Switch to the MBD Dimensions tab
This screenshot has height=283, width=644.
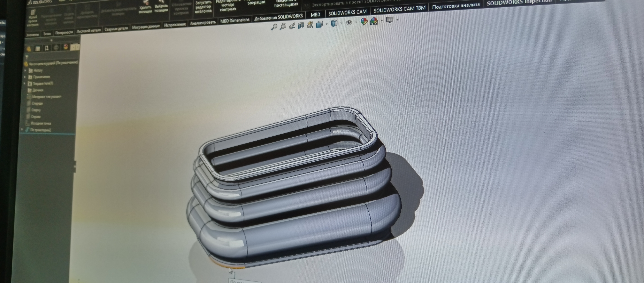click(x=235, y=20)
